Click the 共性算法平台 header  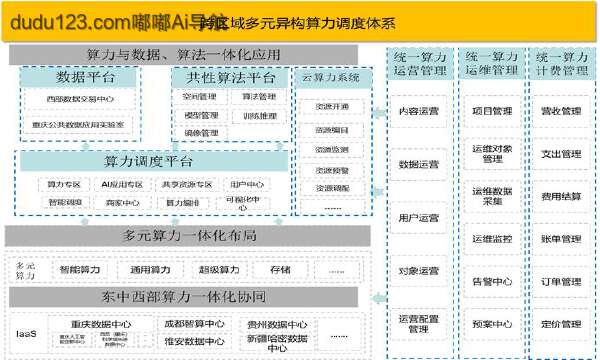[x=230, y=78]
